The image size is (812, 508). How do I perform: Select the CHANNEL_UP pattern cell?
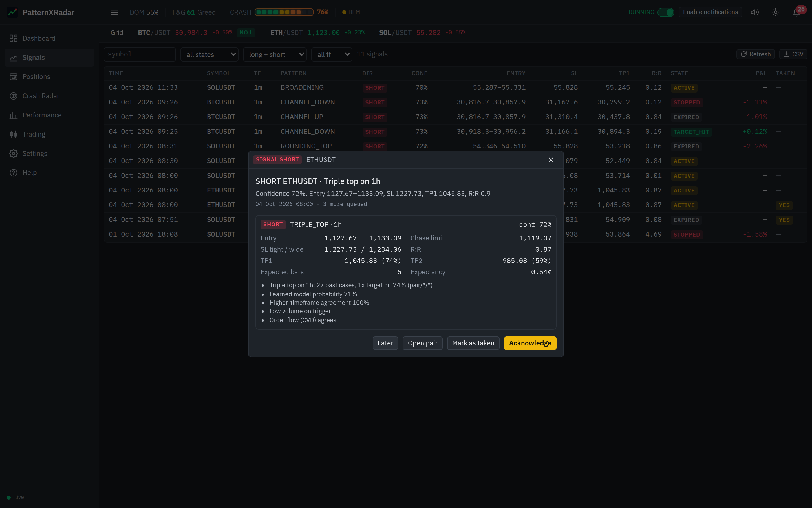[x=302, y=117]
